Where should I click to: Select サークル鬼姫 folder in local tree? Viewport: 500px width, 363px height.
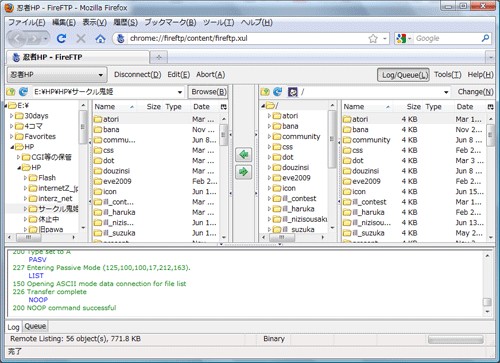point(58,209)
